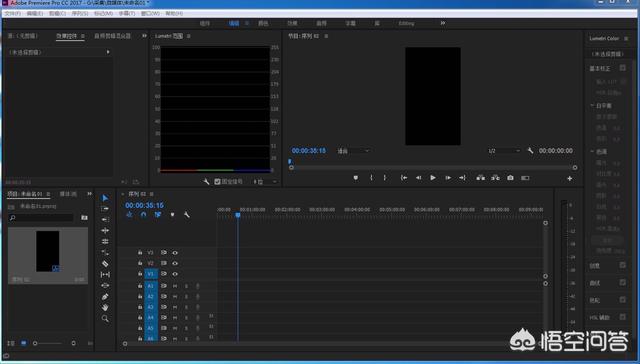This screenshot has width=640, height=364.
Task: Step forward one frame
Action: click(x=448, y=178)
